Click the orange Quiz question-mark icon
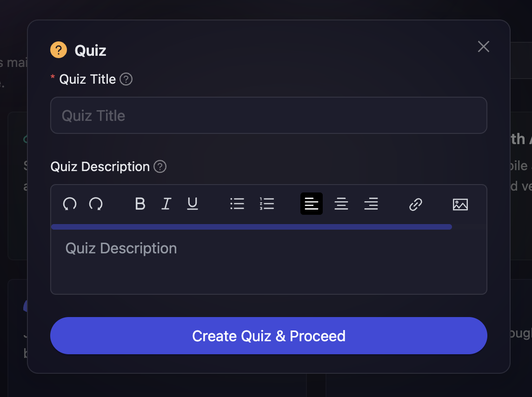 pyautogui.click(x=59, y=50)
